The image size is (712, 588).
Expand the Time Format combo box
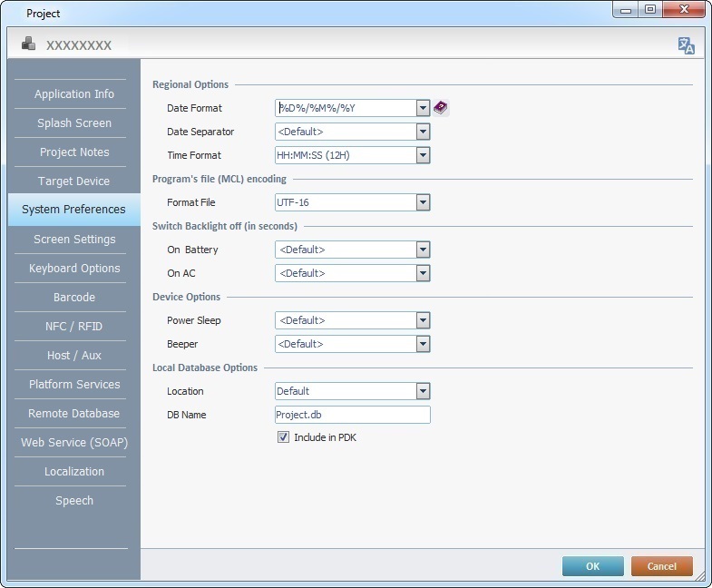tap(423, 155)
